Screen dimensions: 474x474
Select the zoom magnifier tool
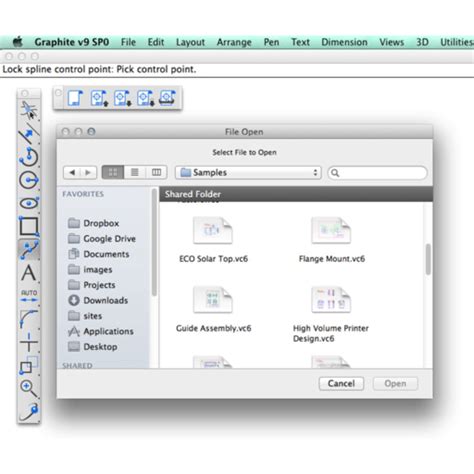pyautogui.click(x=29, y=388)
